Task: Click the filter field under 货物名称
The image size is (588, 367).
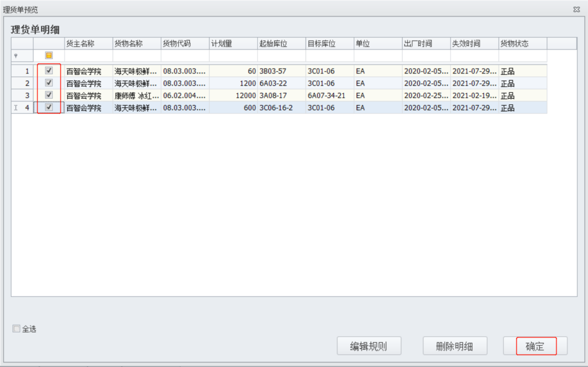Action: 137,56
